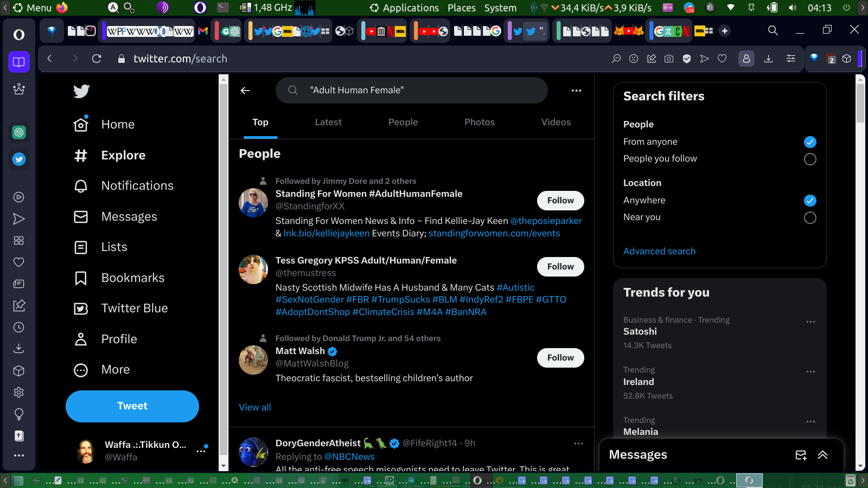Open a new browser tab with plus button
868x488 pixels.
pos(725,31)
